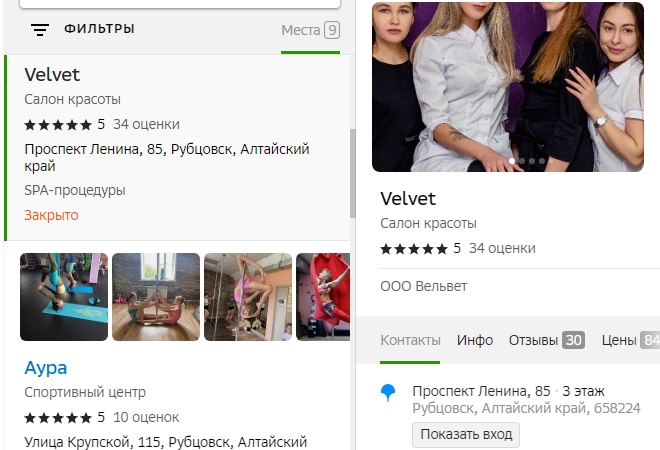
Task: Open the ФИЛЬТРЫ text button
Action: 99,30
